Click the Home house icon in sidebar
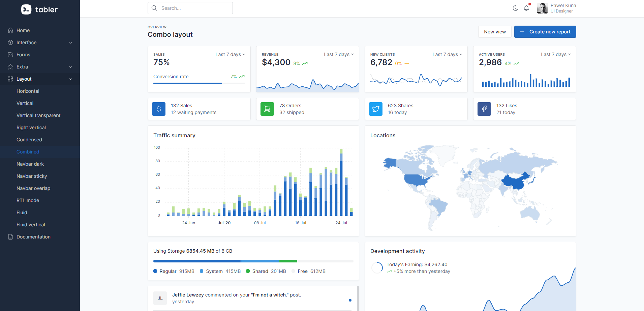 coord(10,30)
